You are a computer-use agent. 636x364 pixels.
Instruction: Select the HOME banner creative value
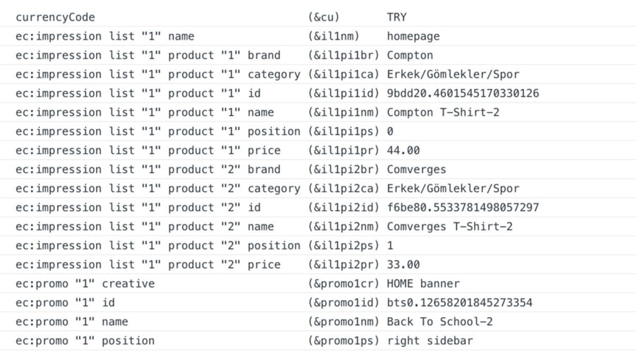[423, 283]
